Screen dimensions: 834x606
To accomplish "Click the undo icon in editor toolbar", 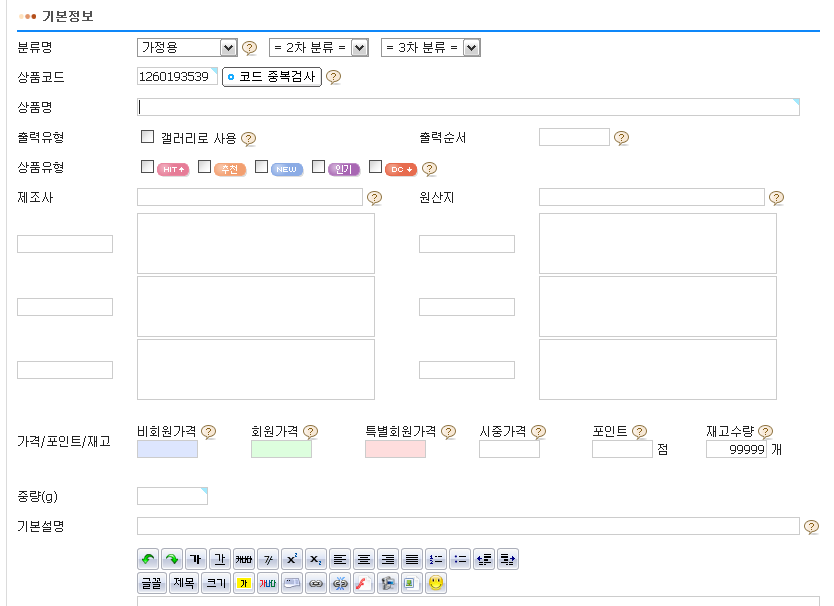I will pos(148,560).
